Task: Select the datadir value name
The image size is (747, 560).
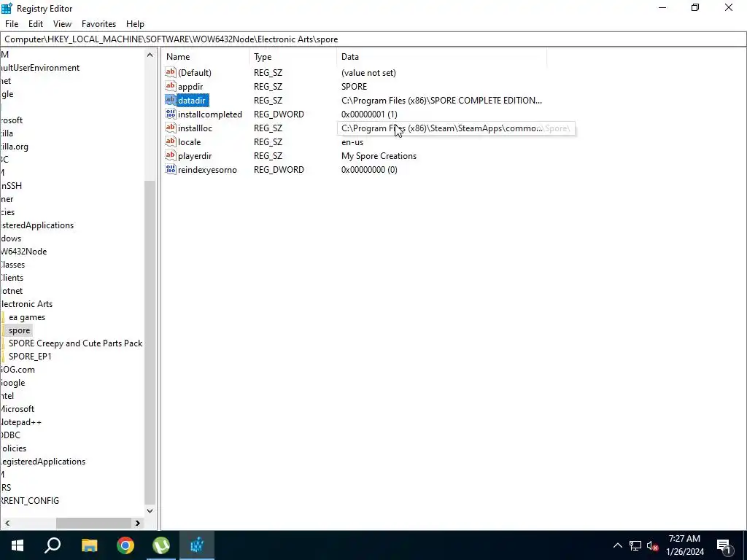Action: tap(192, 101)
